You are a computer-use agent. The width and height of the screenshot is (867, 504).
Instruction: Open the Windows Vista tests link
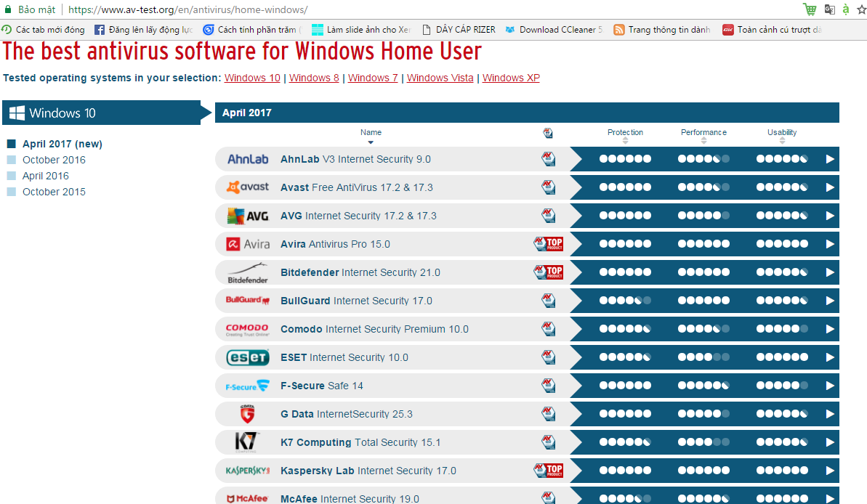point(440,78)
